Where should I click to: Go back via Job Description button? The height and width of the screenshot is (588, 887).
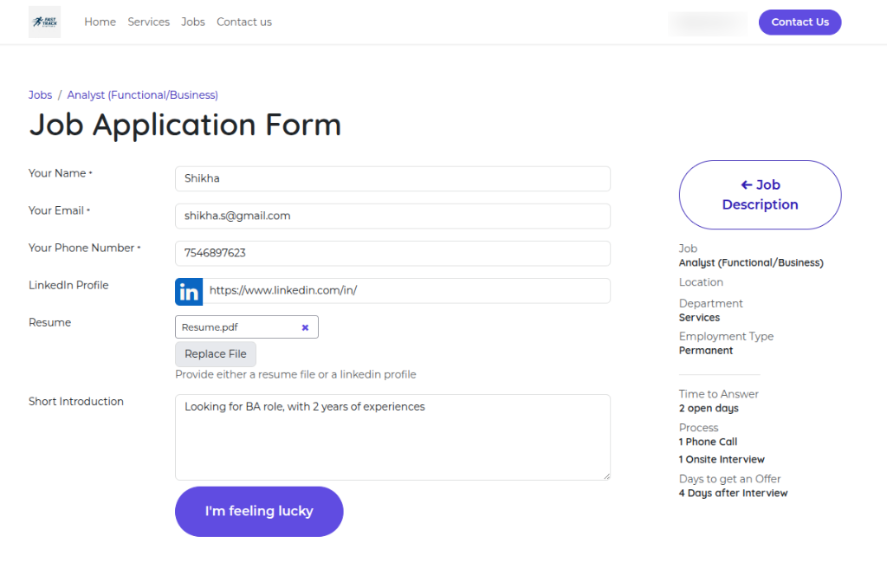coord(760,195)
